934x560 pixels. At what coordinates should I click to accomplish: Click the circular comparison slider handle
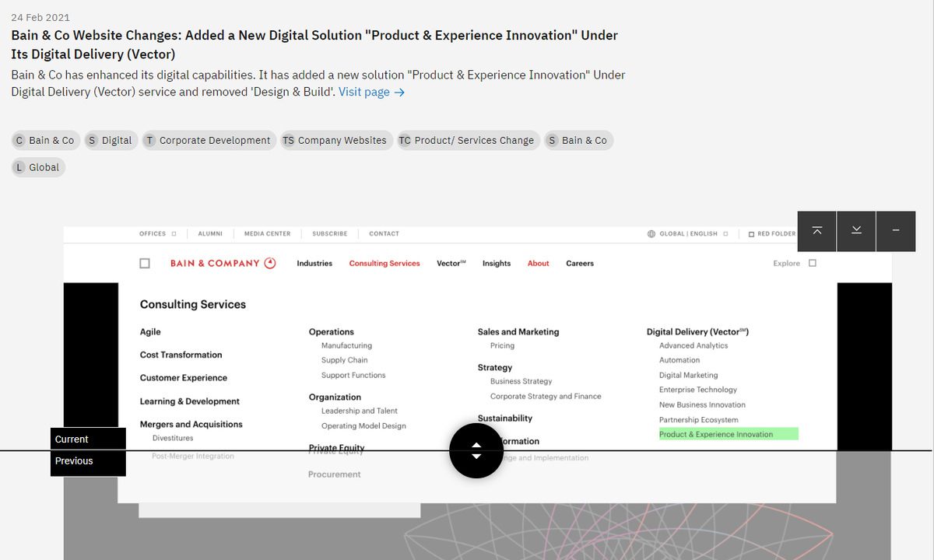pyautogui.click(x=476, y=451)
